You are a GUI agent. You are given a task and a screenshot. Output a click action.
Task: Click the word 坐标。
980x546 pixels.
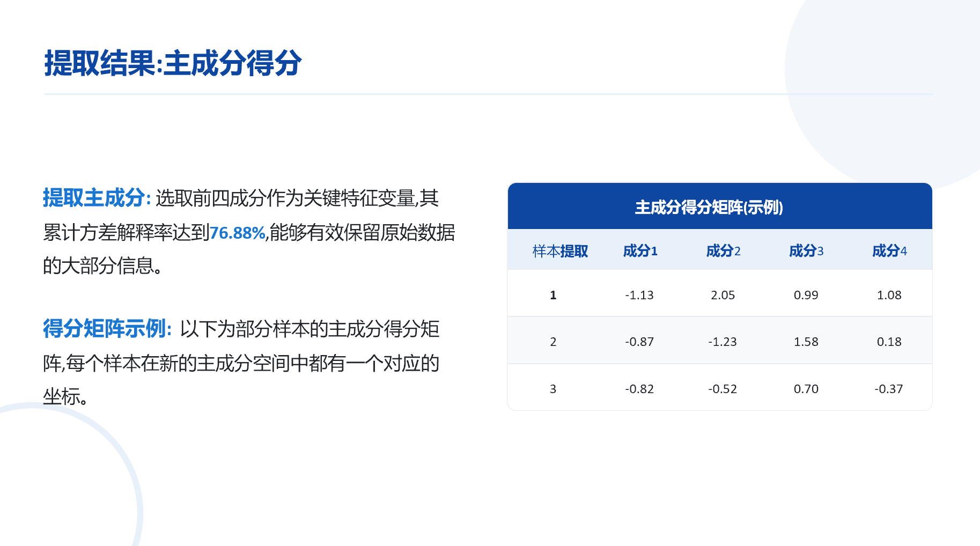coord(65,397)
